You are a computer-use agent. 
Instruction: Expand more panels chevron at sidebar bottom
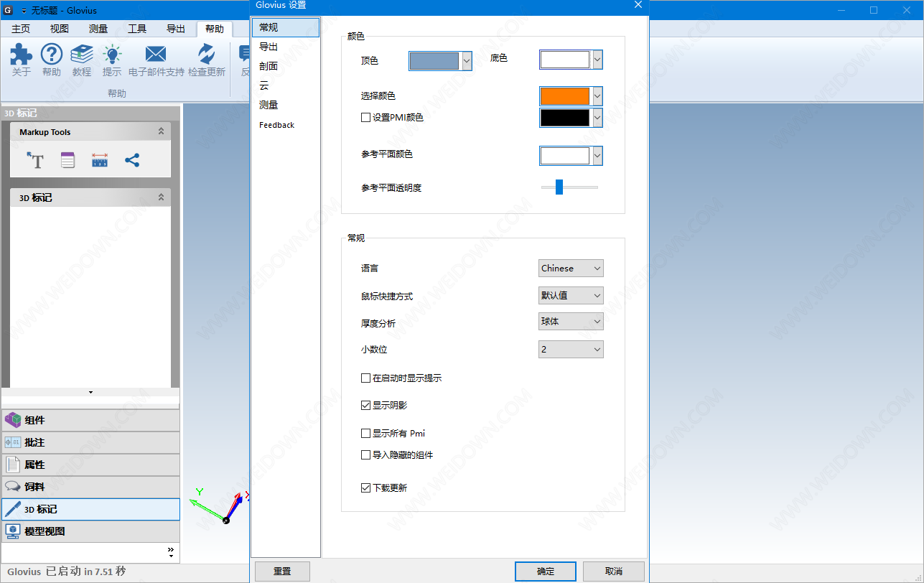(x=171, y=551)
